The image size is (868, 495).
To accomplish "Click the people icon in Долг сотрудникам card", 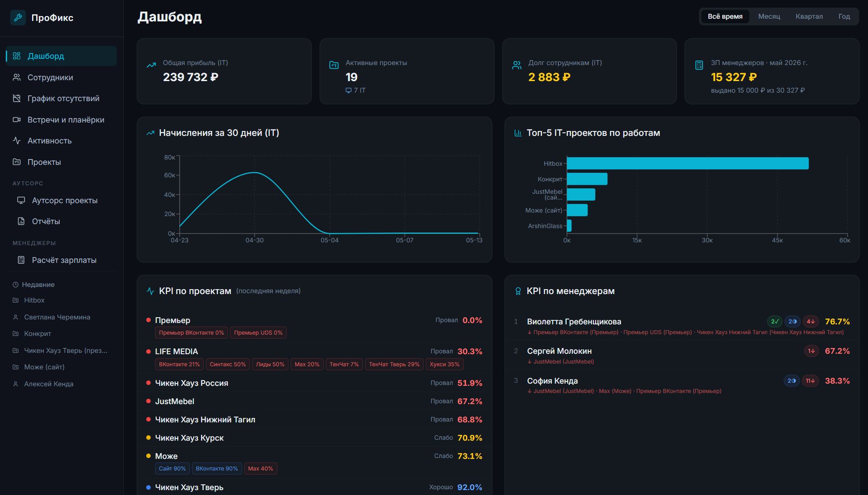I will [x=517, y=65].
